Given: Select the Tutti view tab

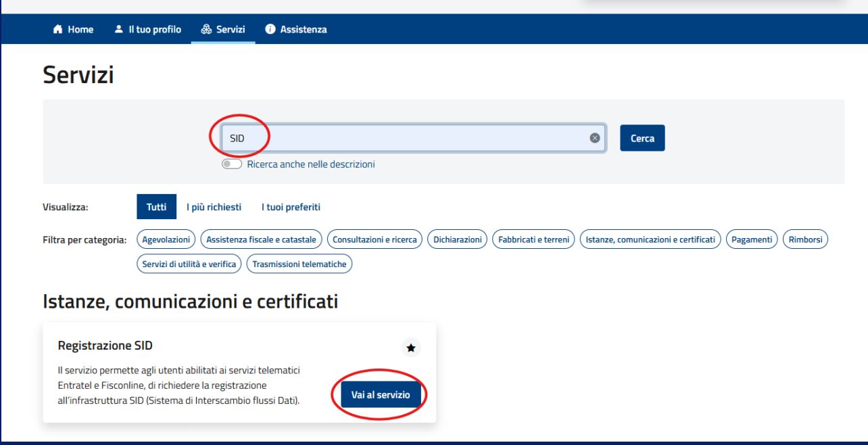Looking at the screenshot, I should pyautogui.click(x=156, y=207).
